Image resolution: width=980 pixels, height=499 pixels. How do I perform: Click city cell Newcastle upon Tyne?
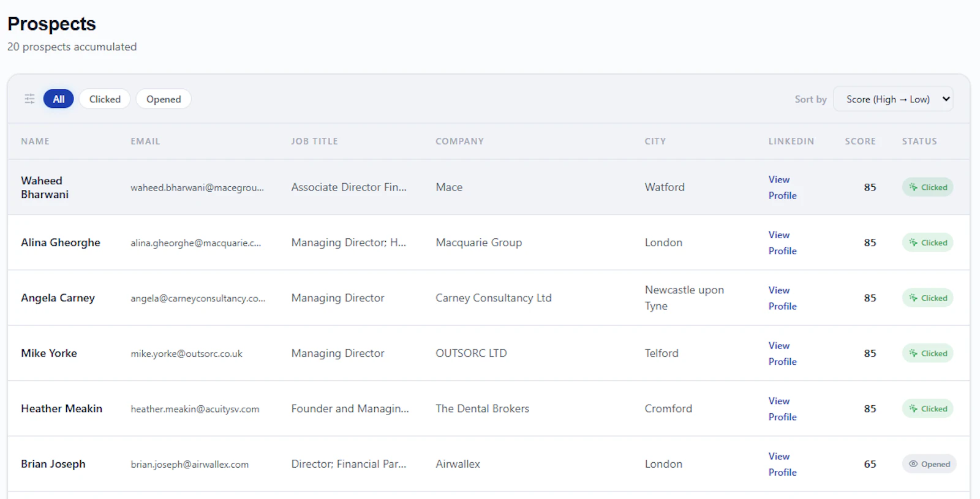point(684,298)
